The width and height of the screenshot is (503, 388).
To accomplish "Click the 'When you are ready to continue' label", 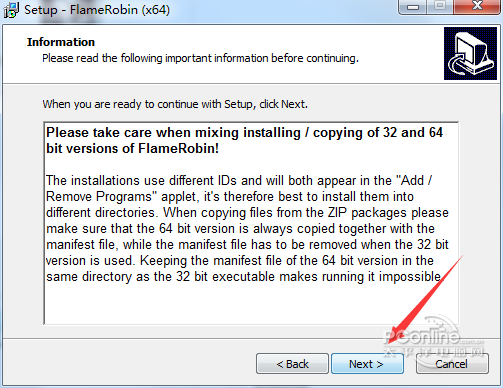I will pos(175,104).
